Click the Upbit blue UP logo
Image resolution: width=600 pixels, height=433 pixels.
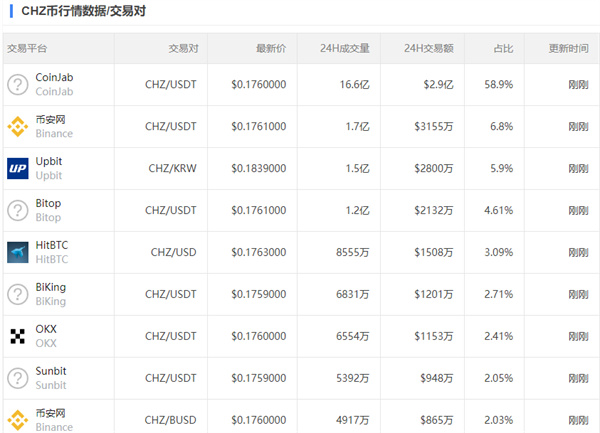(x=18, y=168)
